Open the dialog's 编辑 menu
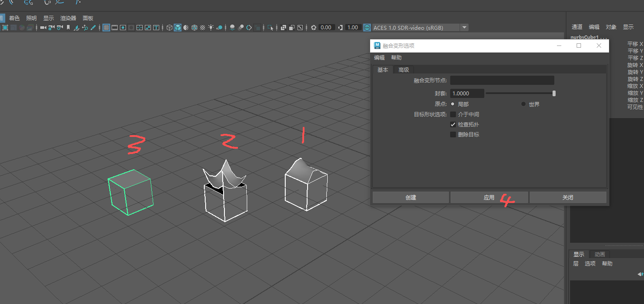 (379, 58)
